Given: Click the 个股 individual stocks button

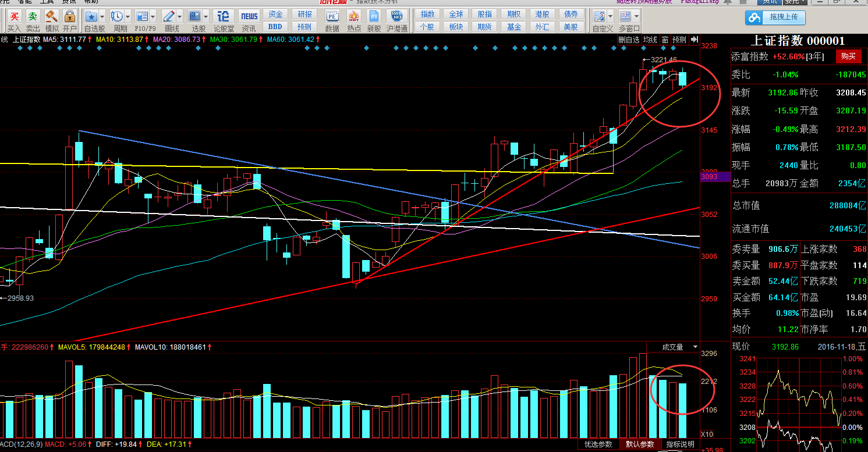Looking at the screenshot, I should [x=427, y=27].
